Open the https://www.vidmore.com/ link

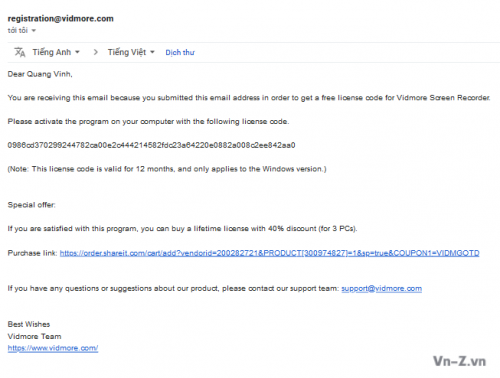click(x=53, y=348)
